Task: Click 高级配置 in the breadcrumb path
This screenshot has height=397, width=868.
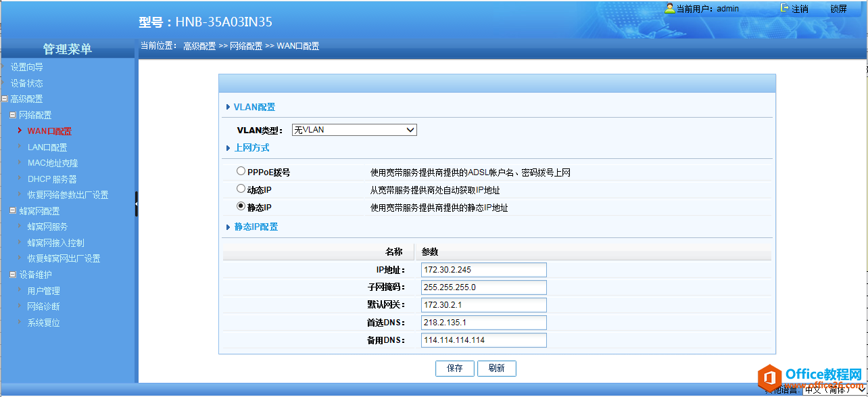Action: coord(199,46)
